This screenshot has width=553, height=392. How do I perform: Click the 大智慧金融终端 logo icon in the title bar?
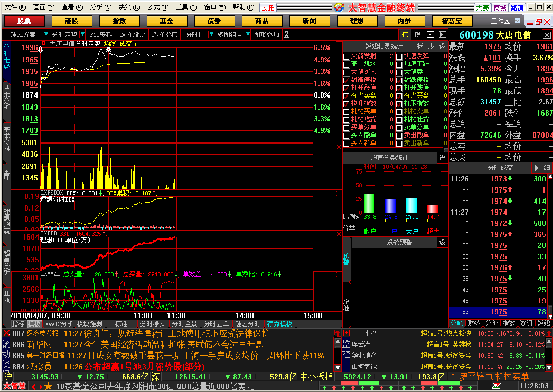(x=339, y=7)
